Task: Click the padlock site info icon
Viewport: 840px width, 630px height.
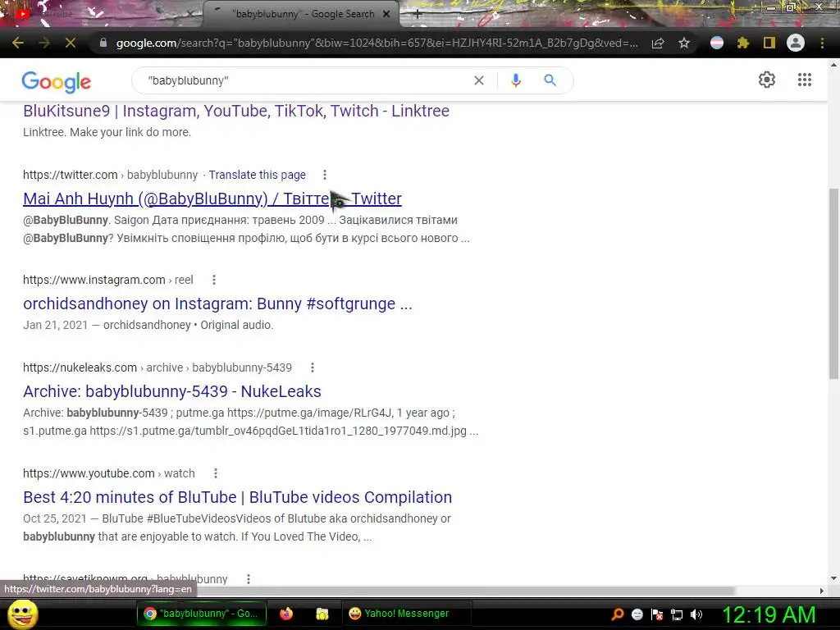Action: (x=103, y=43)
